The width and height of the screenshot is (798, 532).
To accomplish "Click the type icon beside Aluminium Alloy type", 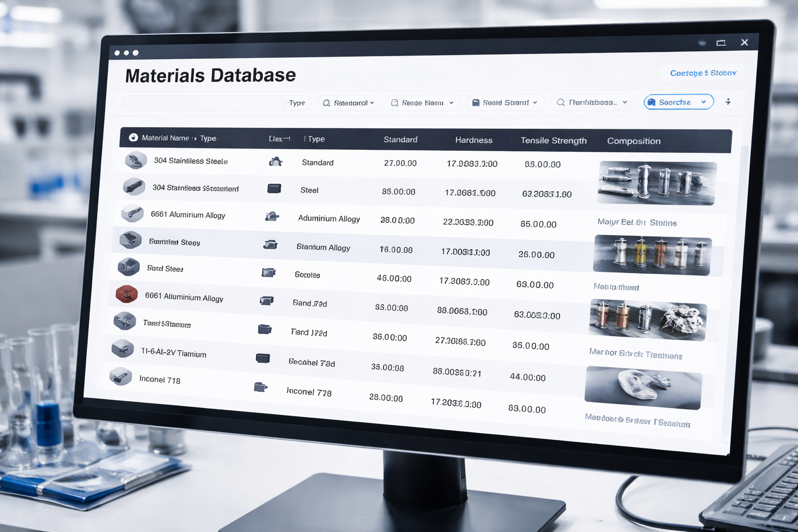I will (x=272, y=217).
